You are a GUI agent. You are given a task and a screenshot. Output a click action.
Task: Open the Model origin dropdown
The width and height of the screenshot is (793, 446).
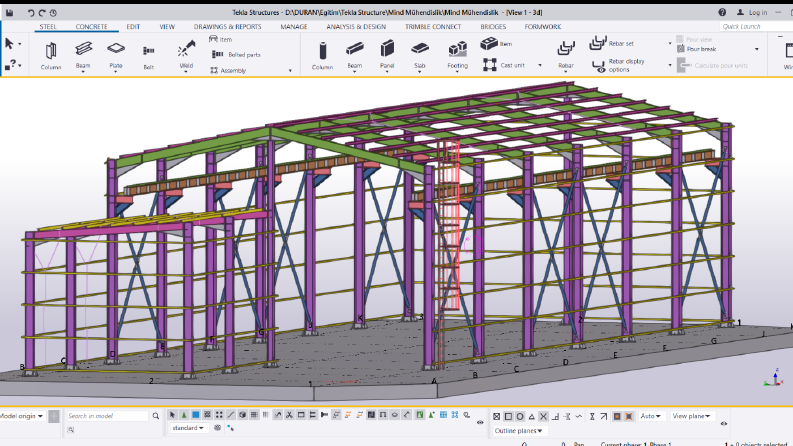tap(21, 416)
